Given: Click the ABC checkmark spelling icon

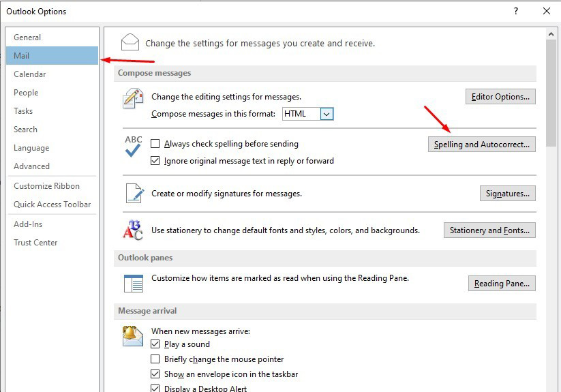Looking at the screenshot, I should pos(133,147).
